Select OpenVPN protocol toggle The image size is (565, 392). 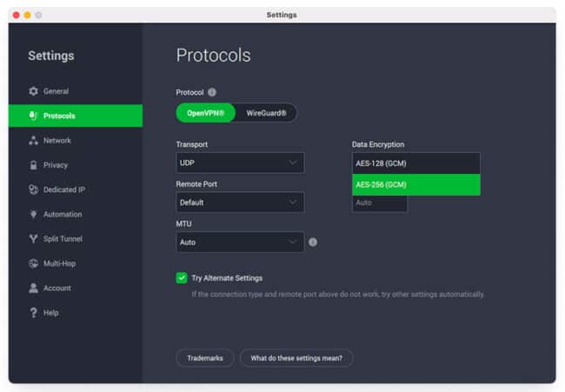[x=205, y=113]
